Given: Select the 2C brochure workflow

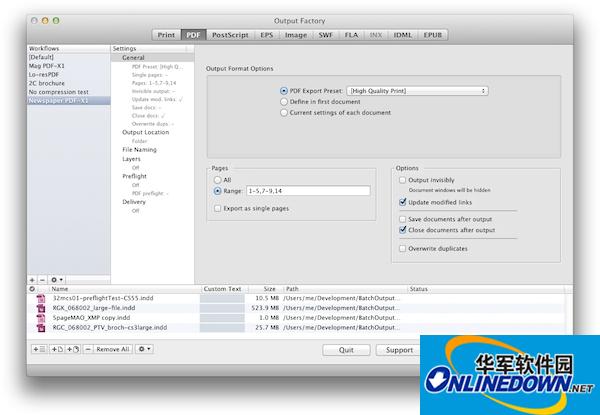Looking at the screenshot, I should pos(69,83).
